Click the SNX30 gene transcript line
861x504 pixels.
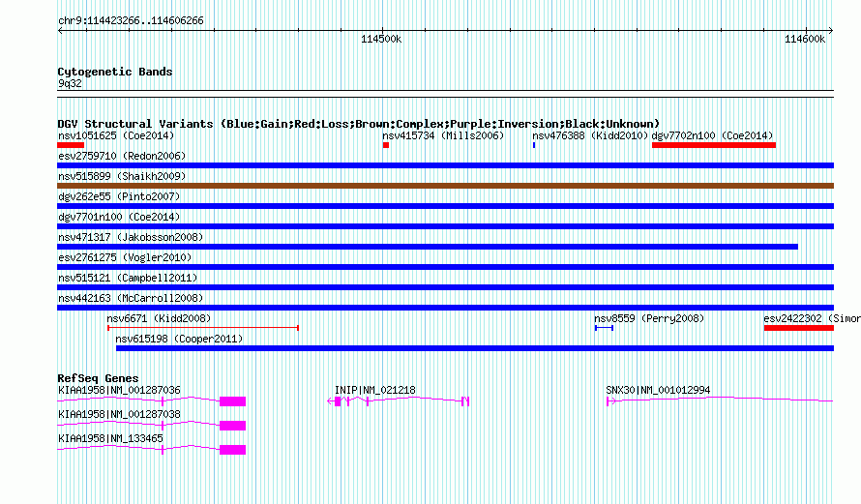coord(720,400)
